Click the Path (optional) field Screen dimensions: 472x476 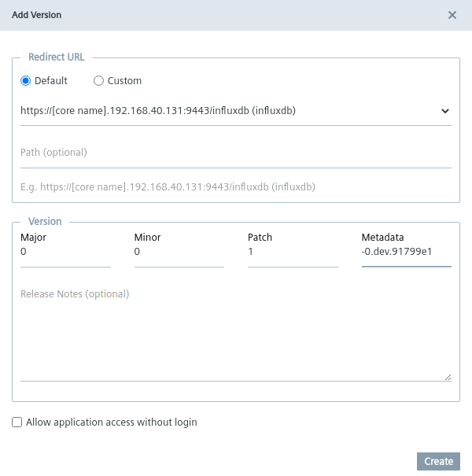[235, 153]
